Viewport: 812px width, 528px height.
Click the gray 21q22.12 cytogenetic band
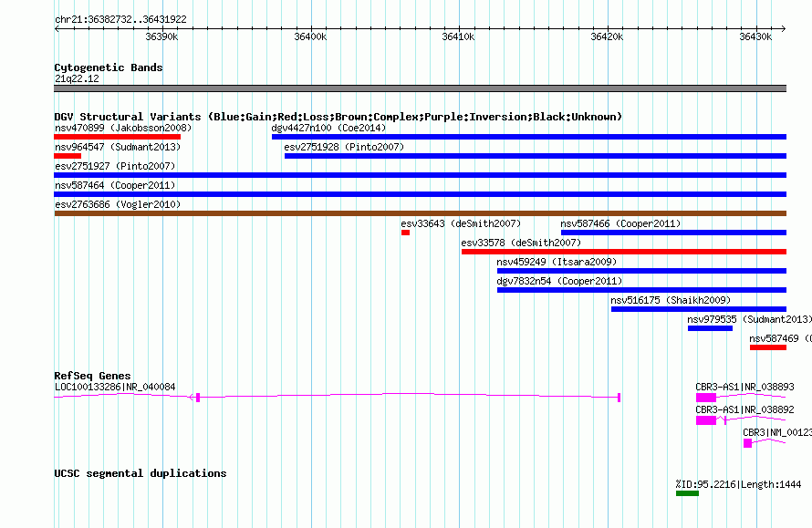click(x=420, y=88)
